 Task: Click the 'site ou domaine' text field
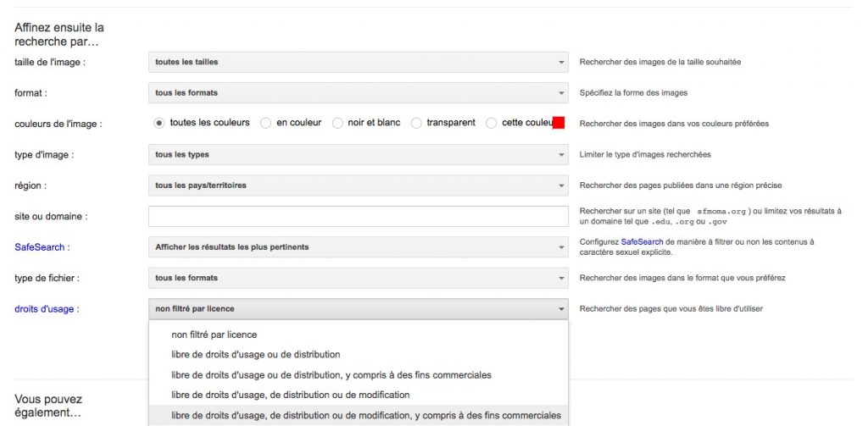(358, 216)
